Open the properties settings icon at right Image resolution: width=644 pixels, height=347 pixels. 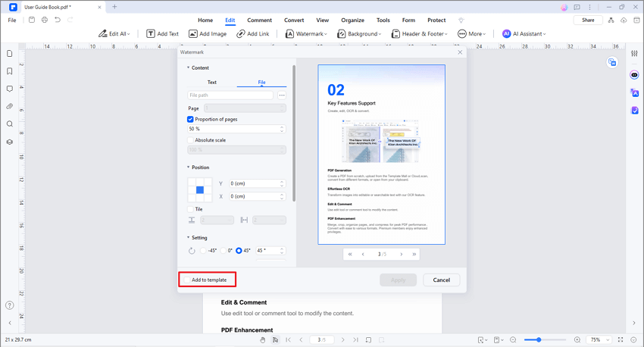(635, 53)
